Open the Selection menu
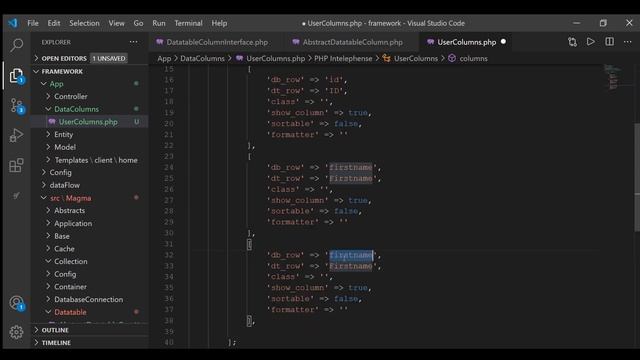This screenshot has height=360, width=640. (84, 23)
